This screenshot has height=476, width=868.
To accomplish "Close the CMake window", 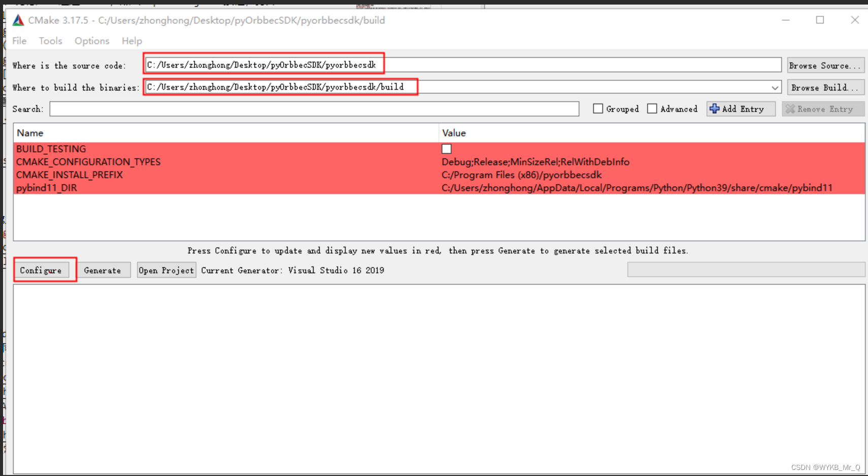I will 855,20.
